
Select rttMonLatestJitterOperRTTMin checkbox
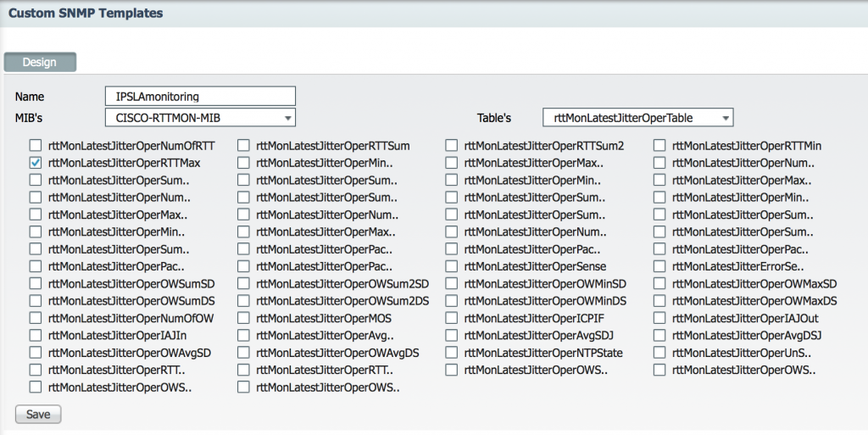pyautogui.click(x=659, y=146)
